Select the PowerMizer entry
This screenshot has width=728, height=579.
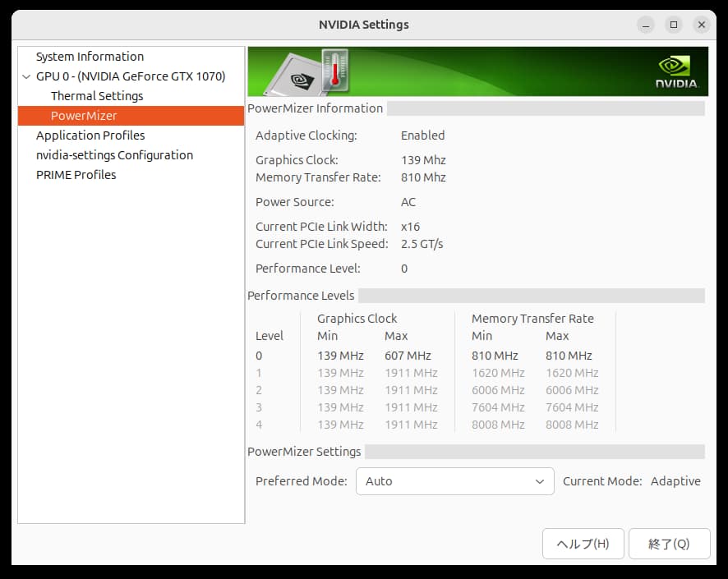pos(131,116)
